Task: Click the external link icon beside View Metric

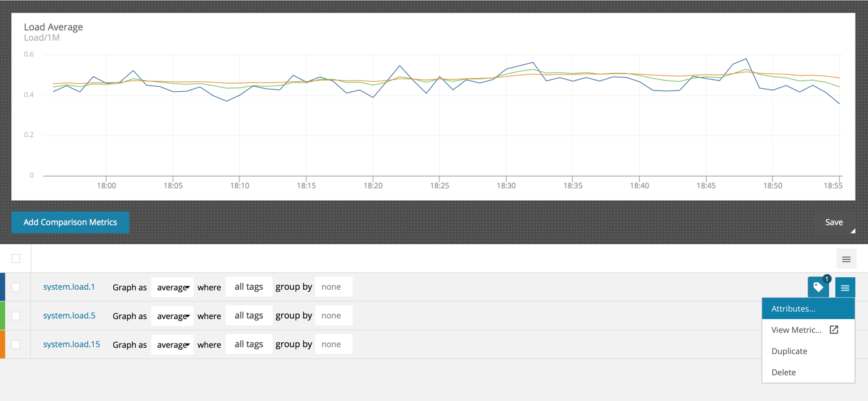Action: tap(834, 330)
